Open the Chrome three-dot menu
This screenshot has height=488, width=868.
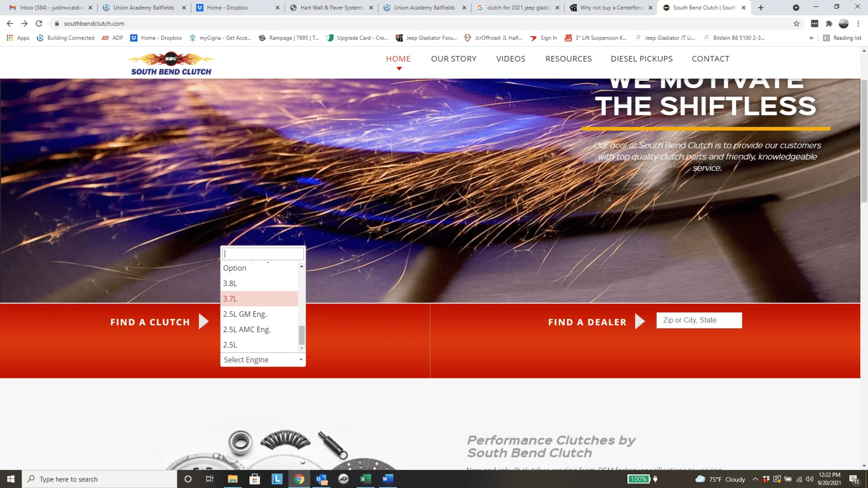pos(858,23)
